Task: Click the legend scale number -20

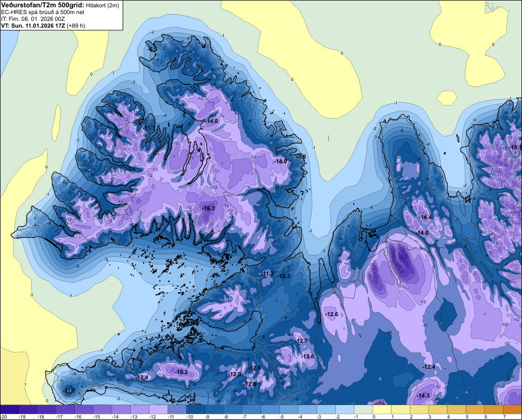Action: (4, 417)
